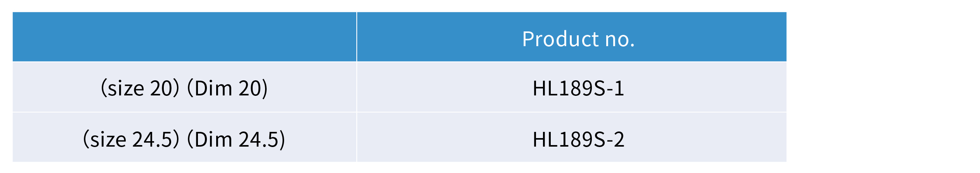Image resolution: width=980 pixels, height=173 pixels.
Task: Click the (size 24.5) text
Action: click(x=131, y=139)
